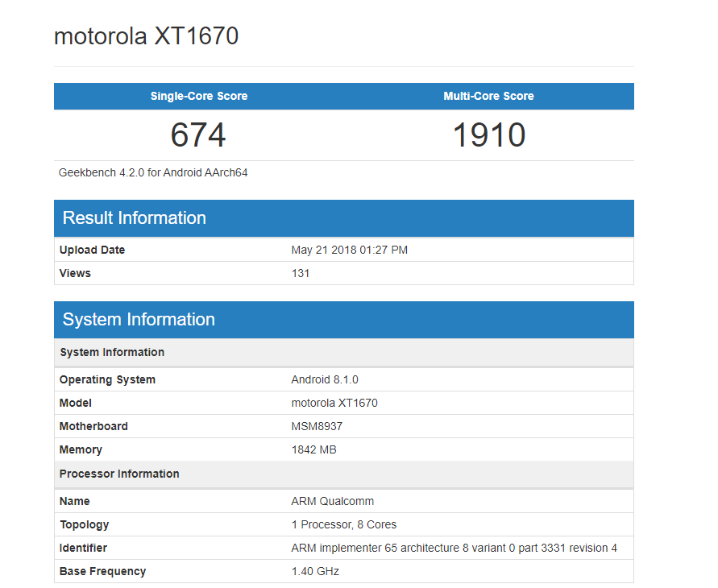Select the "Identifier" row label

[x=83, y=548]
